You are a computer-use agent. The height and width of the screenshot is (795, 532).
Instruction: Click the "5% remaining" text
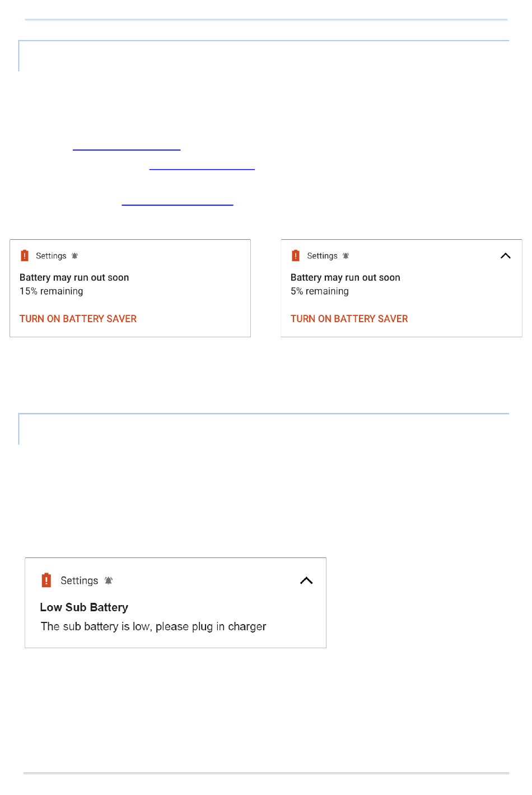(320, 291)
